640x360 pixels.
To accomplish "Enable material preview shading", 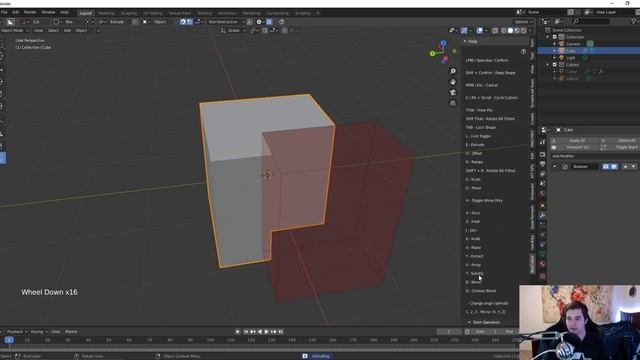I will (517, 30).
